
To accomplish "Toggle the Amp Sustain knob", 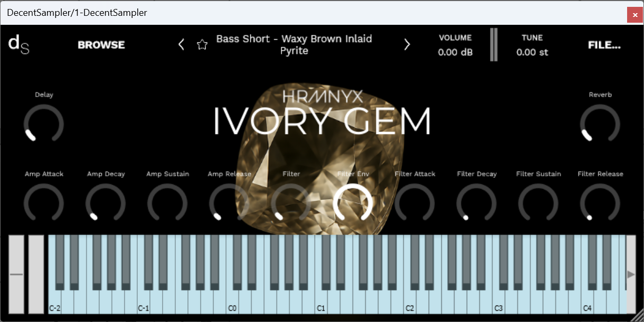I will coord(167,204).
